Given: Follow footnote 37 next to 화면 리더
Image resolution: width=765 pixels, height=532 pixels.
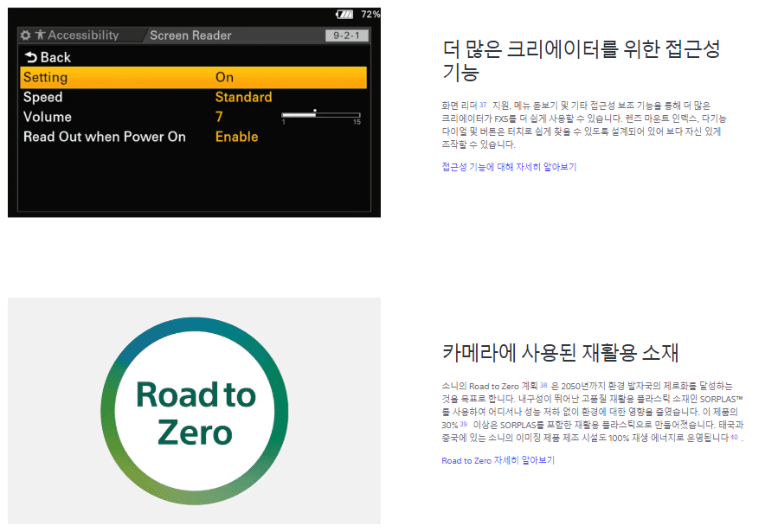Looking at the screenshot, I should tap(483, 105).
